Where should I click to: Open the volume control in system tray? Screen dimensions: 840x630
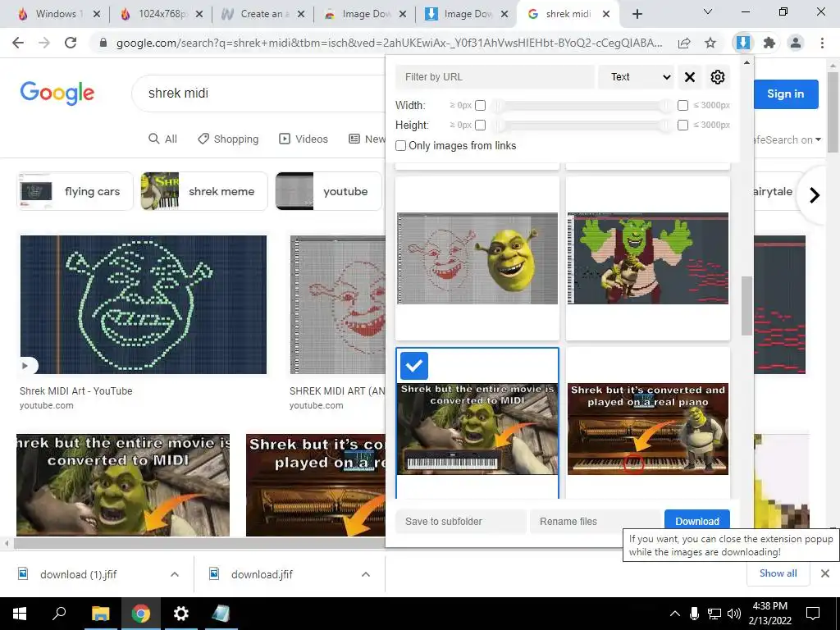pyautogui.click(x=734, y=614)
